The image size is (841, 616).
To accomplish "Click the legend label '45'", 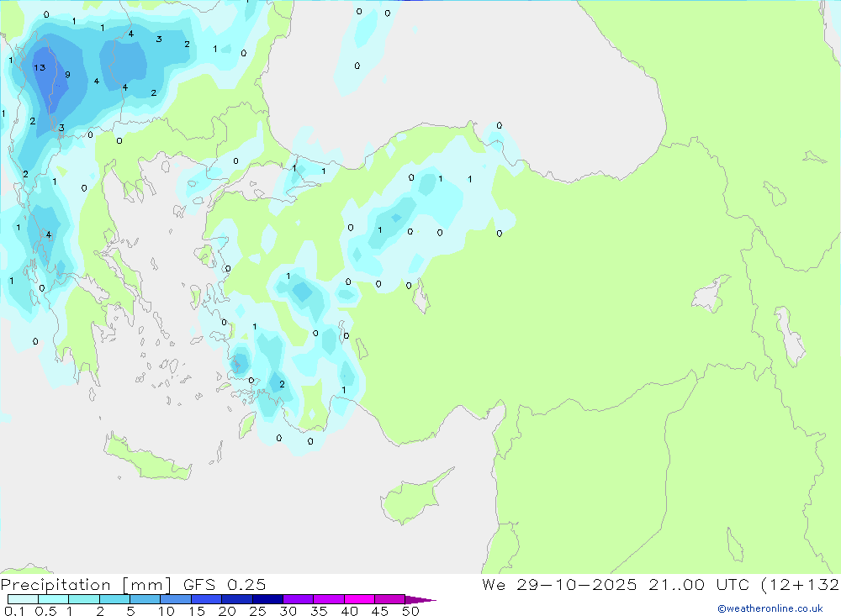I will [x=380, y=611].
